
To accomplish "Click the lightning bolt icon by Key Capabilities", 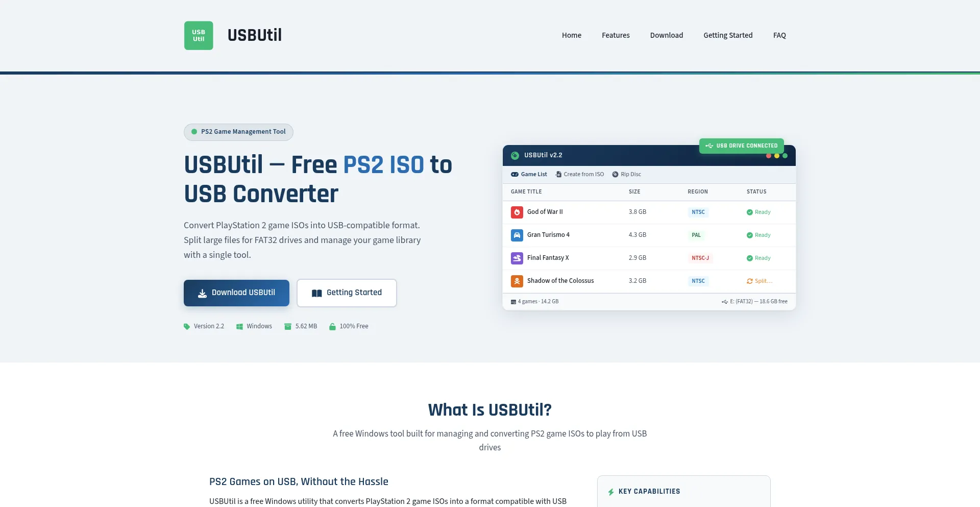I will pos(611,492).
